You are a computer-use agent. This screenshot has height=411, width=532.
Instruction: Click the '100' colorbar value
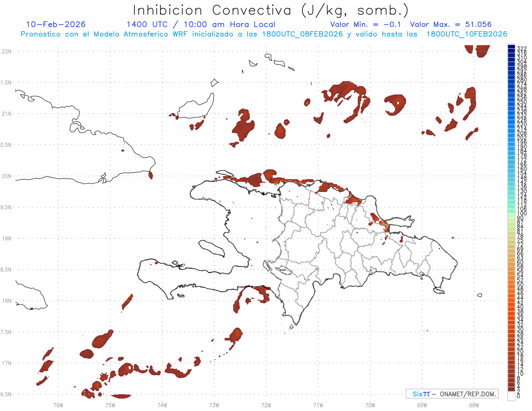tap(521, 214)
